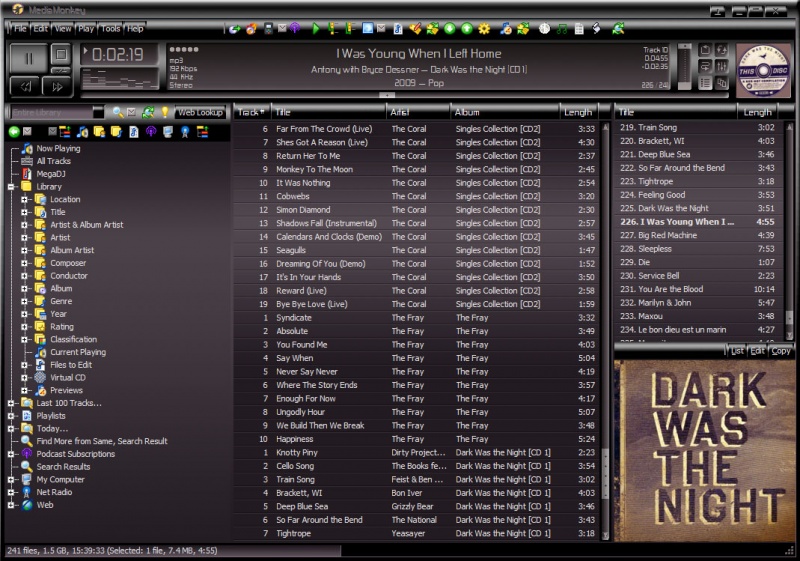Click the green music notes toolbar icon
The width and height of the screenshot is (800, 561).
562,29
